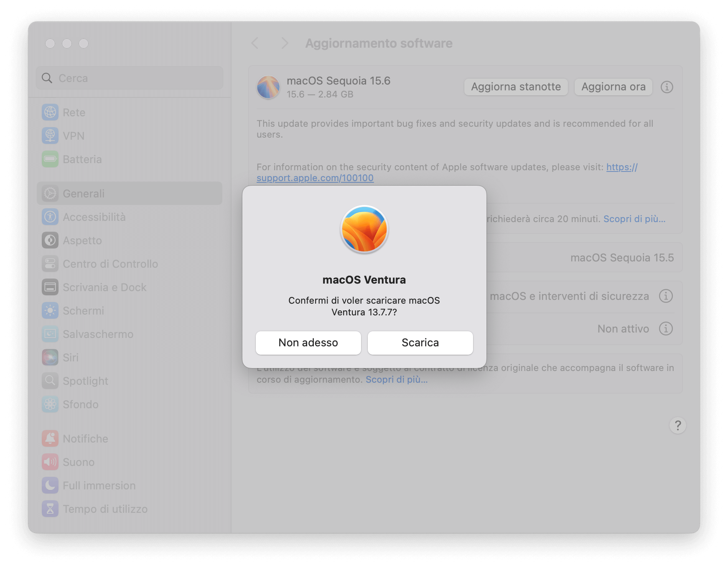Open Scrivania e Dock settings

pos(130,287)
